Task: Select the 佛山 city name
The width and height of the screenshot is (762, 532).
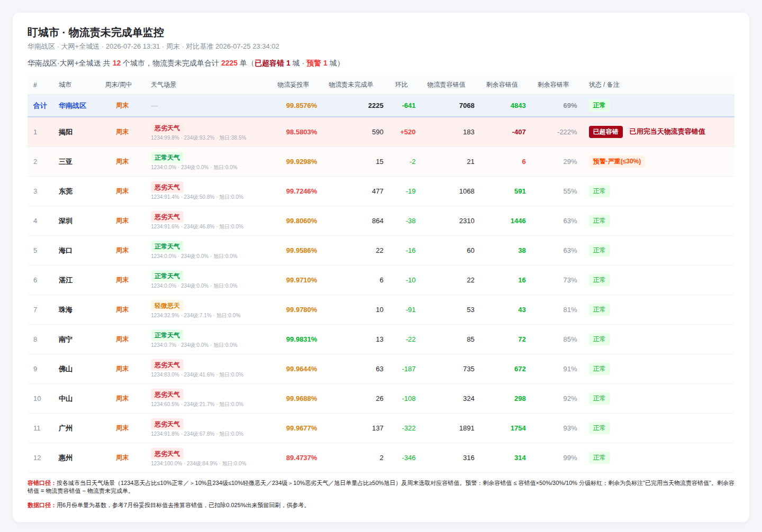Action: coord(66,369)
